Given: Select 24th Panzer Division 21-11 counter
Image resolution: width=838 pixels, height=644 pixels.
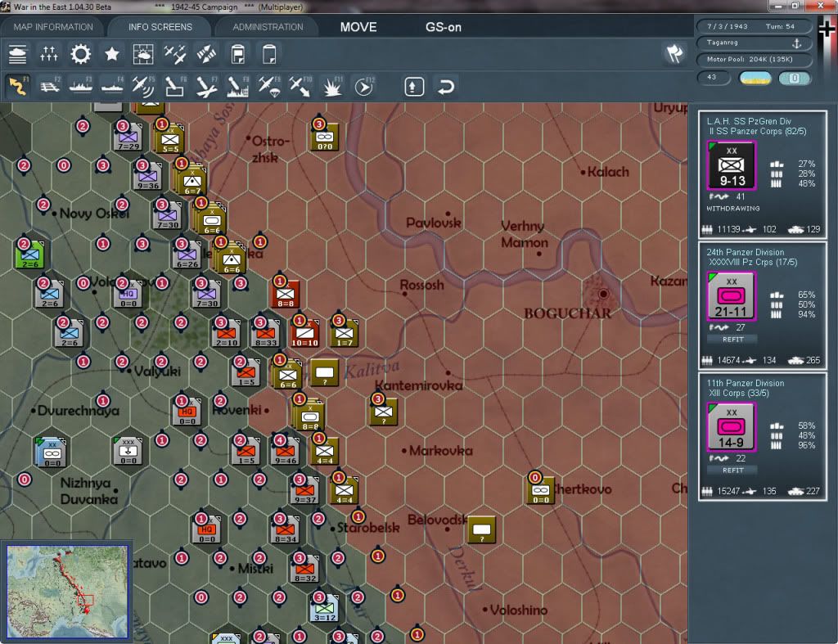Looking at the screenshot, I should tap(731, 296).
